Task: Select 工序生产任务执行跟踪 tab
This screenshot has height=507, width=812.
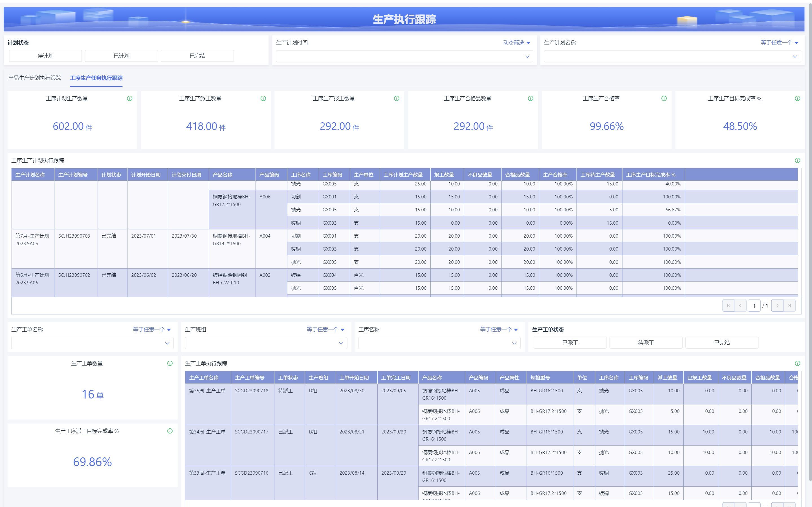Action: tap(96, 78)
